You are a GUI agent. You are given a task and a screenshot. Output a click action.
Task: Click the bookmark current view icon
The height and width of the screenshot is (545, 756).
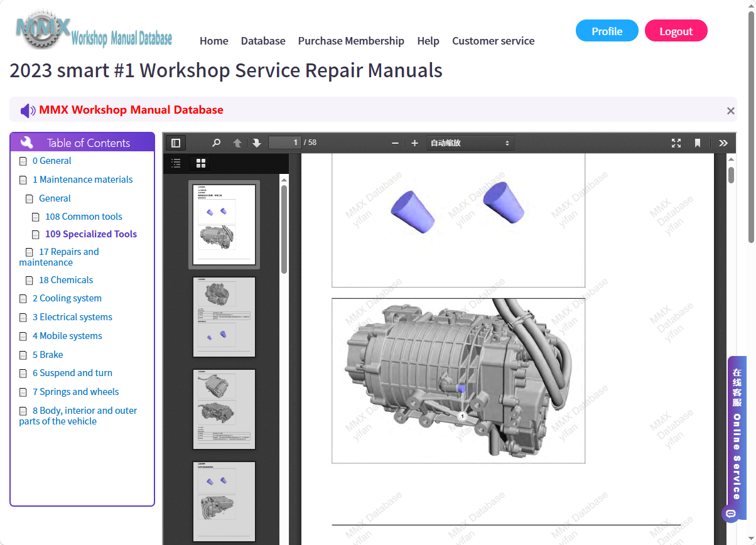coord(698,143)
